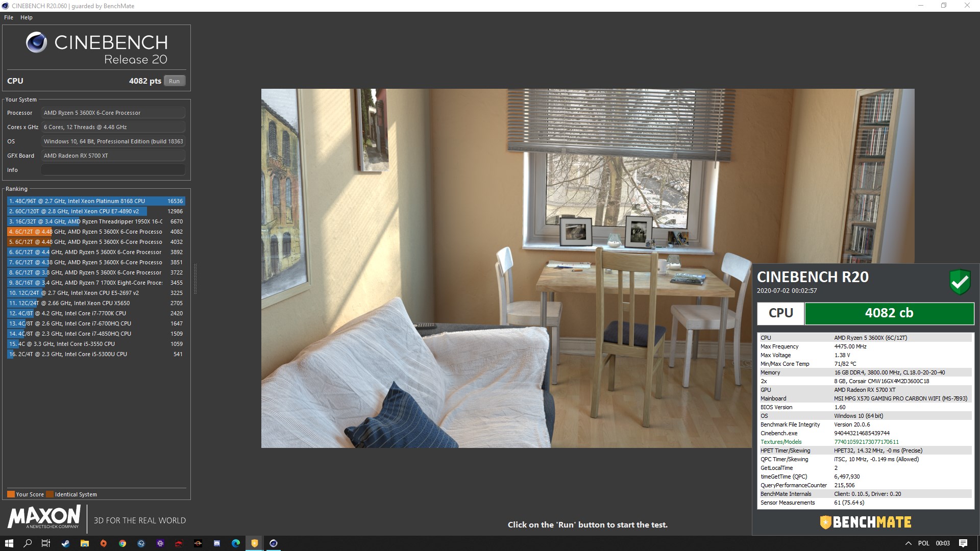Select ranking row 5 with score 4032
The image size is (980, 551).
96,242
